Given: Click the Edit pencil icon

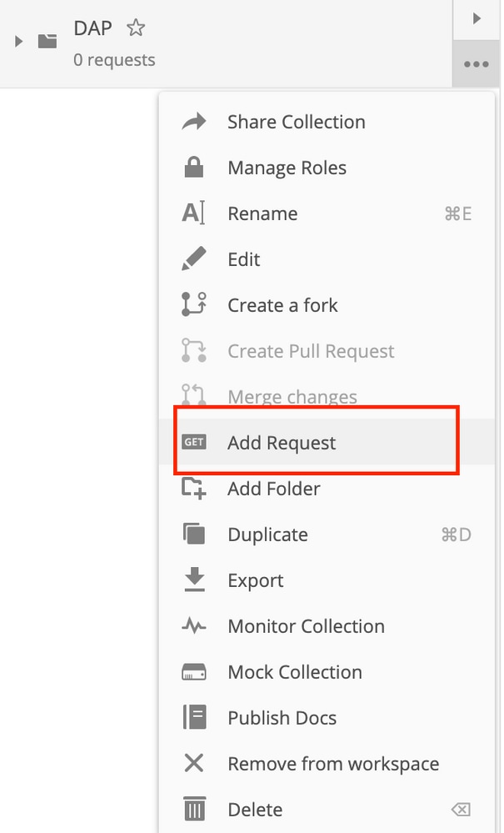Looking at the screenshot, I should click(193, 258).
